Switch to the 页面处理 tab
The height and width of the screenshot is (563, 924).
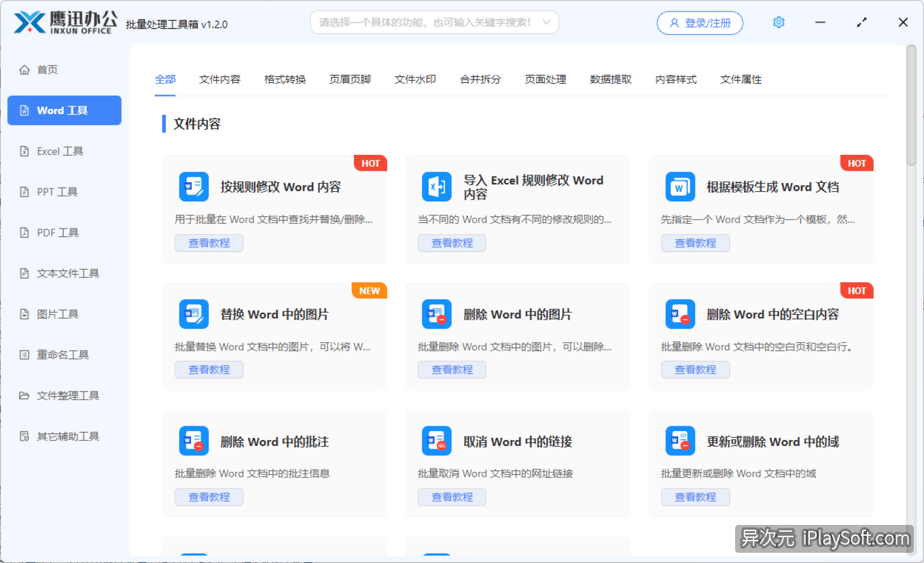546,80
